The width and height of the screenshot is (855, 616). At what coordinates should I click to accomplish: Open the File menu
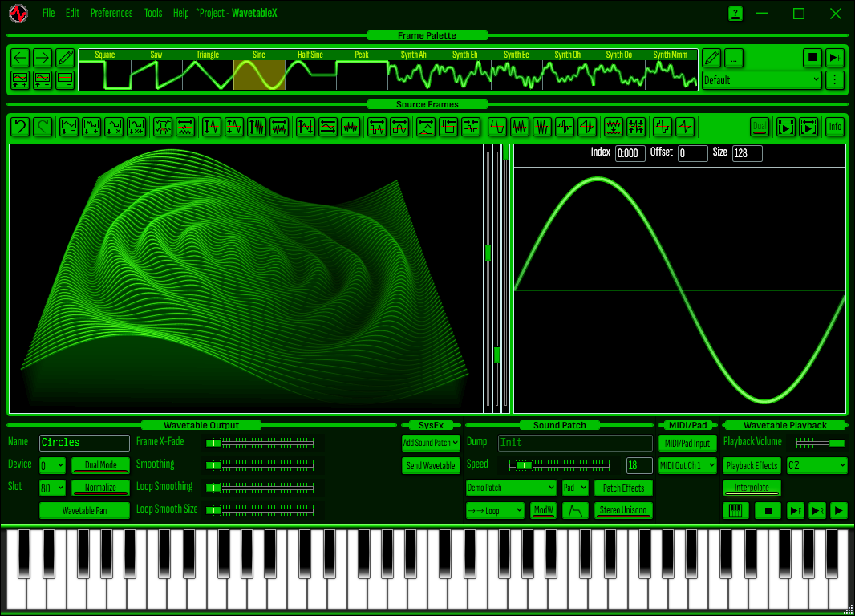[49, 13]
